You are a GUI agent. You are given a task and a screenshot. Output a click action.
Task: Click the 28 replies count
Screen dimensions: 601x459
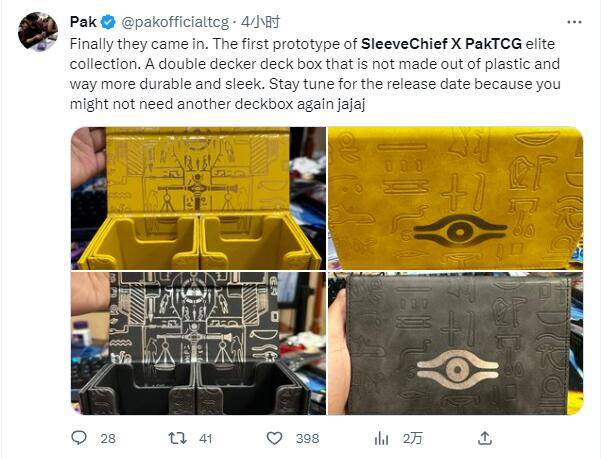pos(108,438)
